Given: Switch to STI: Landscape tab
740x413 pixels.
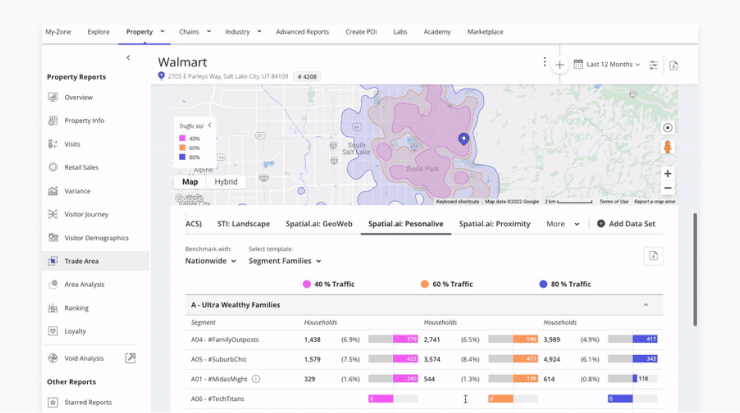Looking at the screenshot, I should click(244, 224).
